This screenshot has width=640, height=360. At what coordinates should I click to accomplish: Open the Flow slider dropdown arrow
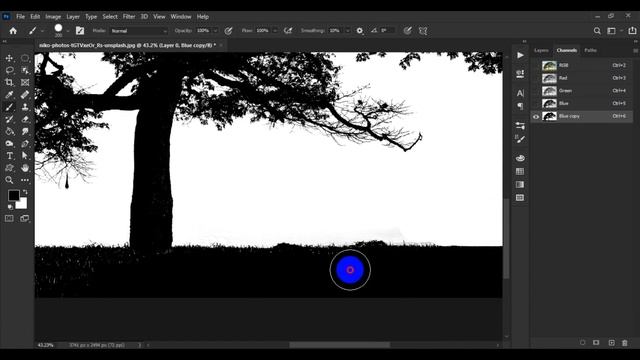[x=275, y=31]
